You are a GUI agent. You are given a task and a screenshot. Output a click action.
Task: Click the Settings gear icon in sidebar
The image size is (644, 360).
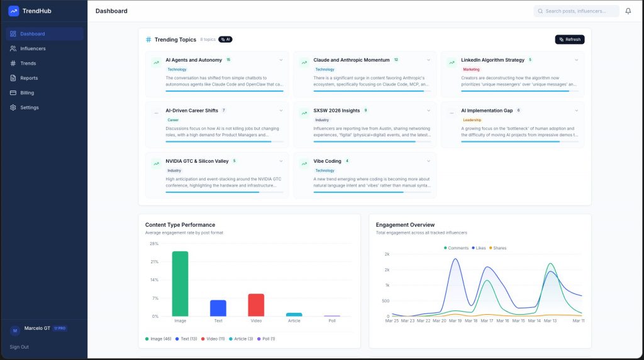coord(13,107)
